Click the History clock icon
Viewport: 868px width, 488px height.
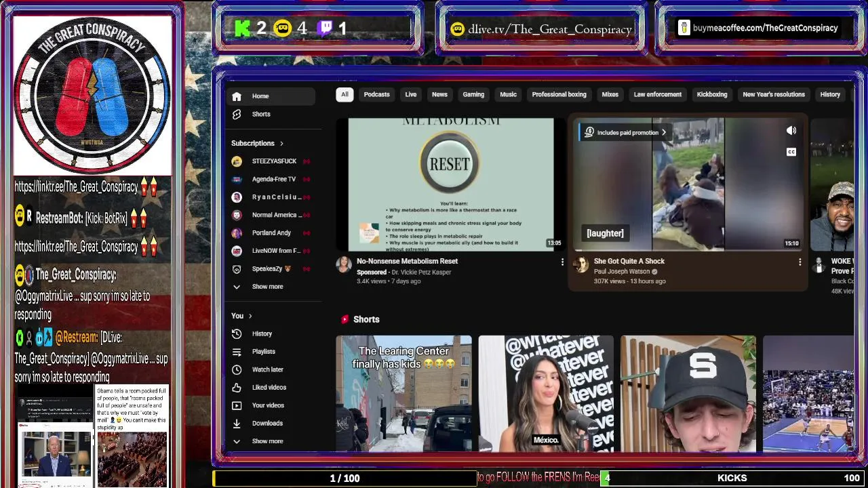point(237,334)
